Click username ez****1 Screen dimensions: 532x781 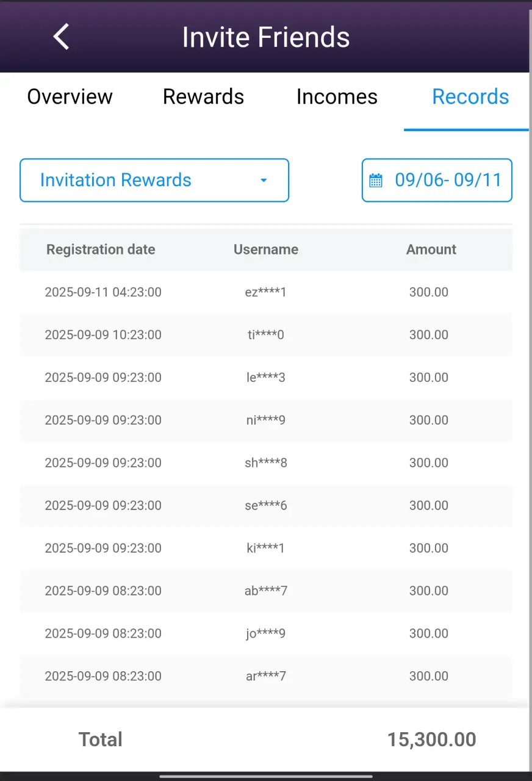(266, 292)
